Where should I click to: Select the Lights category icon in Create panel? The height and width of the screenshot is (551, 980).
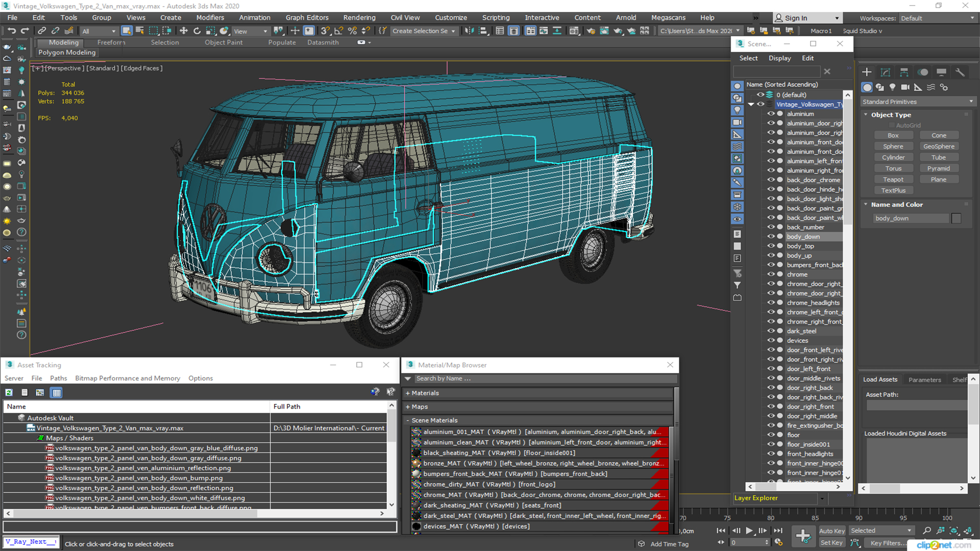tap(892, 87)
